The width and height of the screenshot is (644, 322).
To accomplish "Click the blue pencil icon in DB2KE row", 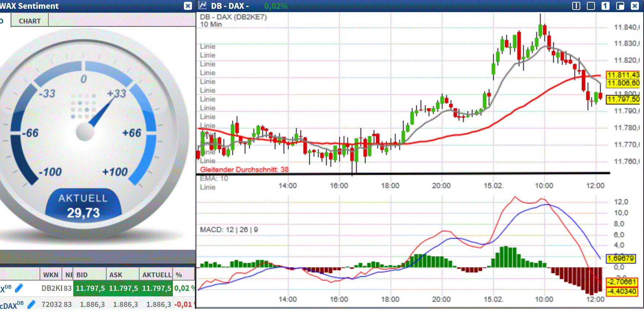I will tap(19, 288).
